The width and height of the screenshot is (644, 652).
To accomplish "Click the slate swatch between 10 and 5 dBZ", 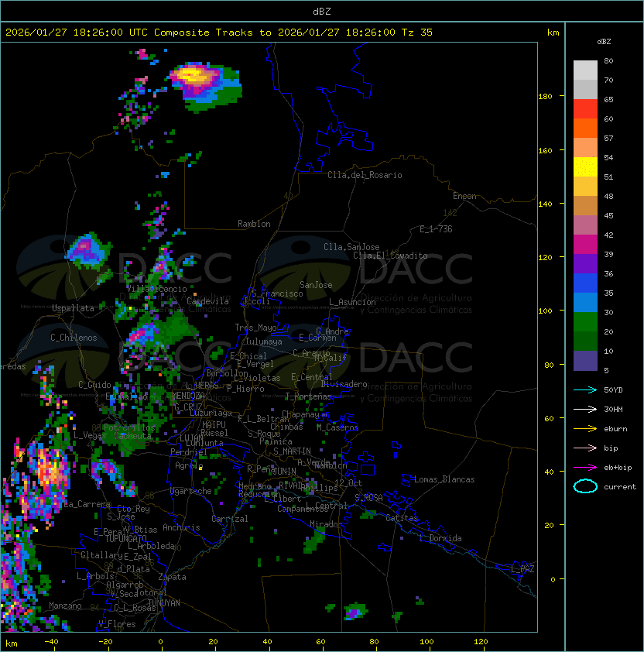I will [585, 361].
